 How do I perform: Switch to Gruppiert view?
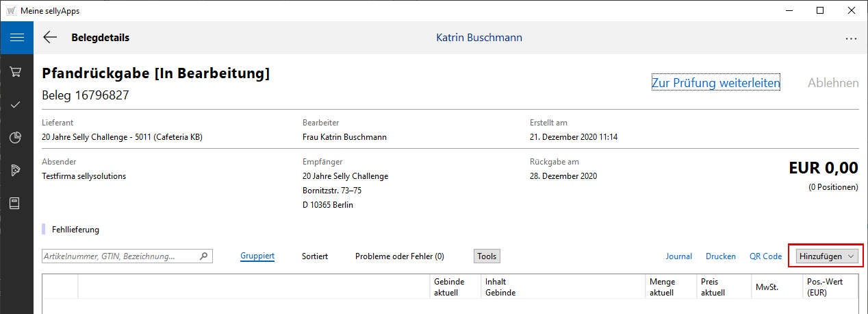click(x=257, y=256)
